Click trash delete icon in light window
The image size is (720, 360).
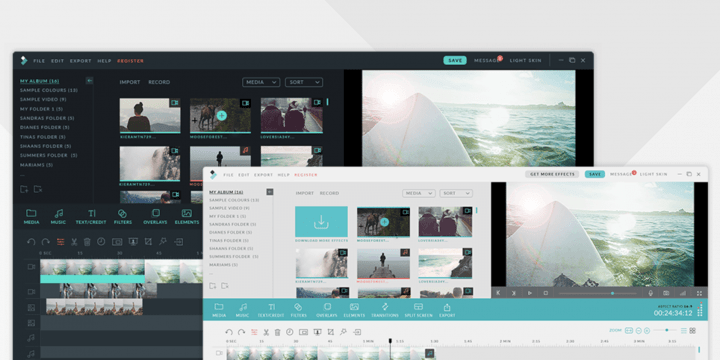click(x=277, y=332)
